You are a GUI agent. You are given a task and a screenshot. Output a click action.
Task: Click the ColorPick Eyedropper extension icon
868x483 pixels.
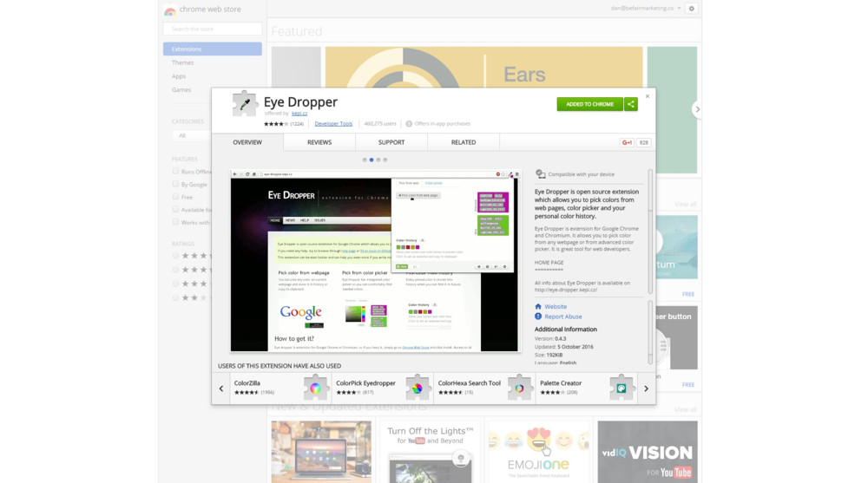418,388
